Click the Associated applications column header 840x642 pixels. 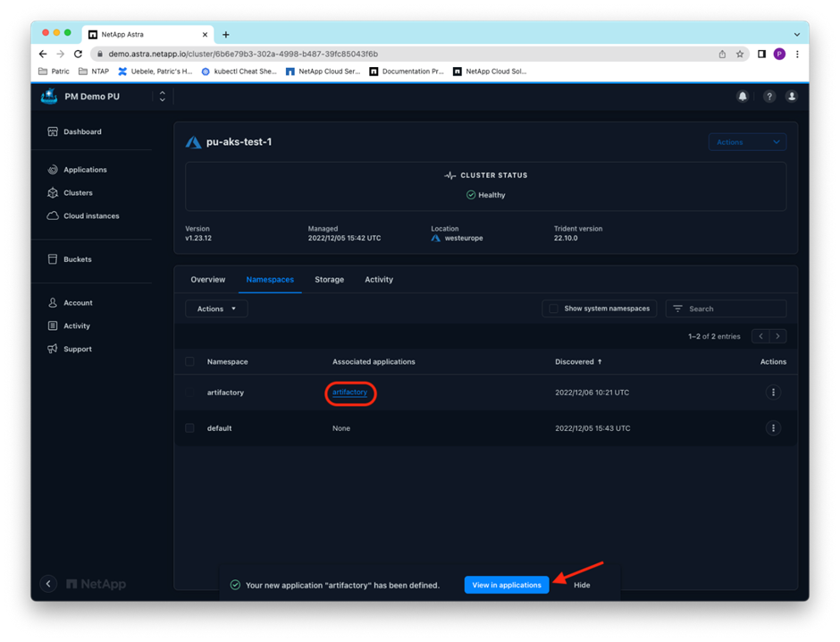(x=374, y=362)
